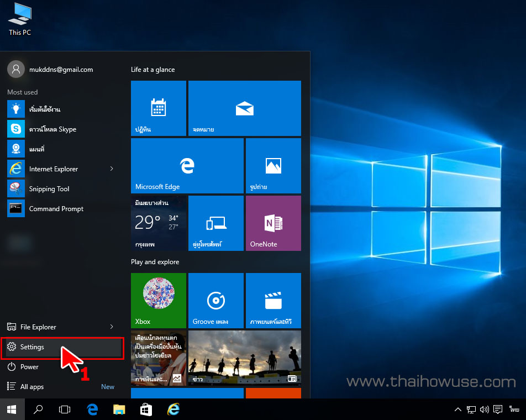Open the Mail tile

pos(245,108)
